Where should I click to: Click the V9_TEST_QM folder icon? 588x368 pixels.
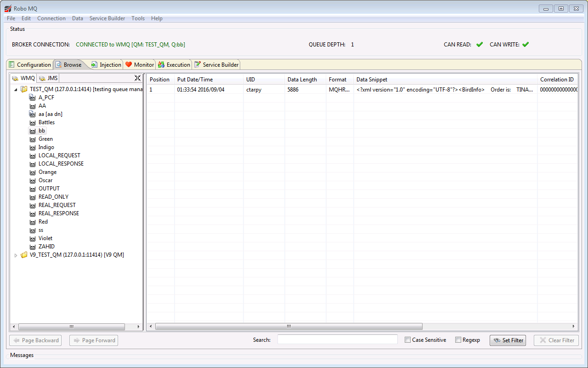(x=24, y=255)
